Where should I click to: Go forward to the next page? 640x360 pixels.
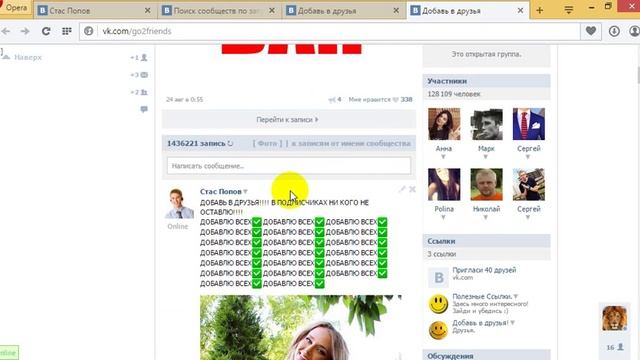coord(25,31)
